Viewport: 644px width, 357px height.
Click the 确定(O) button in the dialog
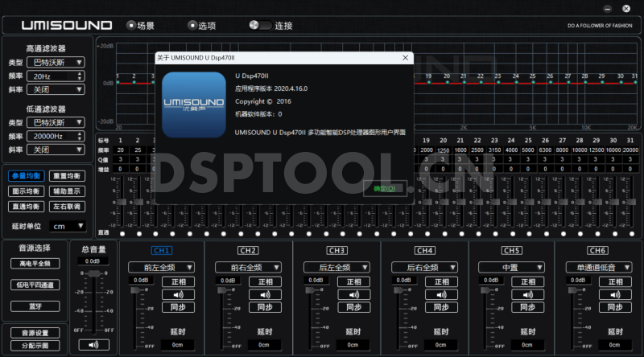[x=385, y=189]
